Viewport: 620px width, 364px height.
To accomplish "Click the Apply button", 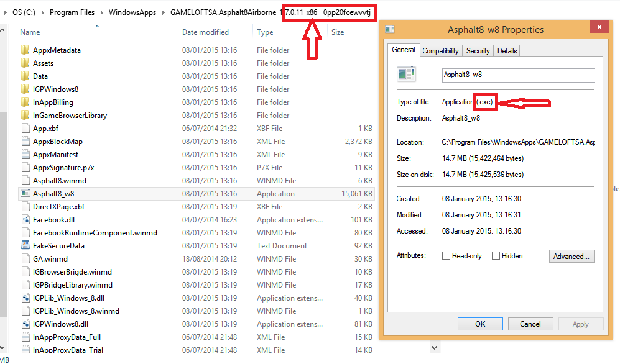I will 580,324.
